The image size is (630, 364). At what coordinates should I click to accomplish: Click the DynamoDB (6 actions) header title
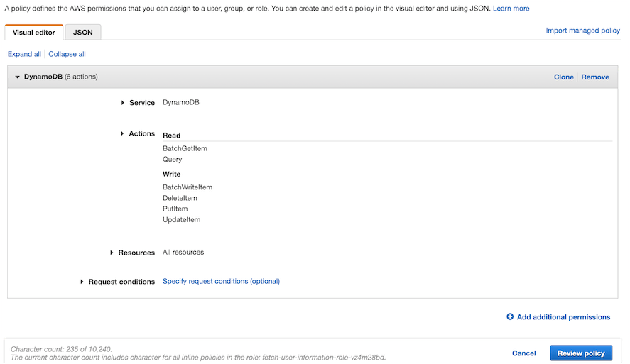tap(60, 77)
